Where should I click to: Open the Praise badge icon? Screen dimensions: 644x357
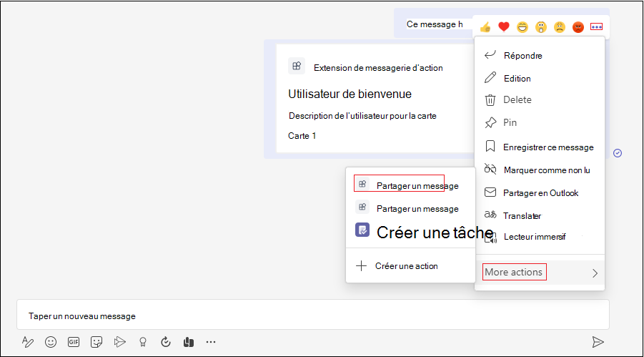point(143,342)
